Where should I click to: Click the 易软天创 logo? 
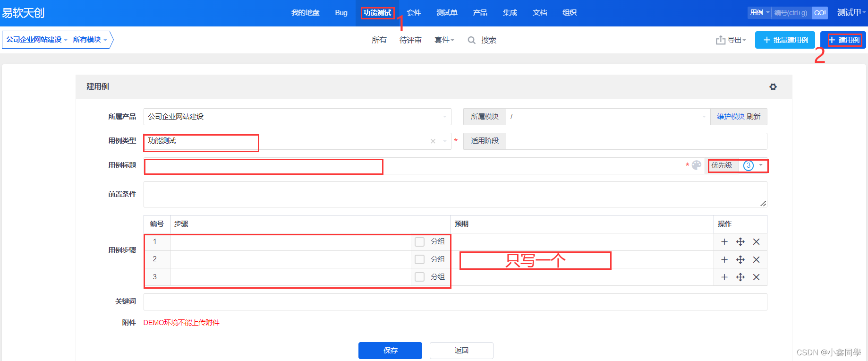[x=23, y=13]
